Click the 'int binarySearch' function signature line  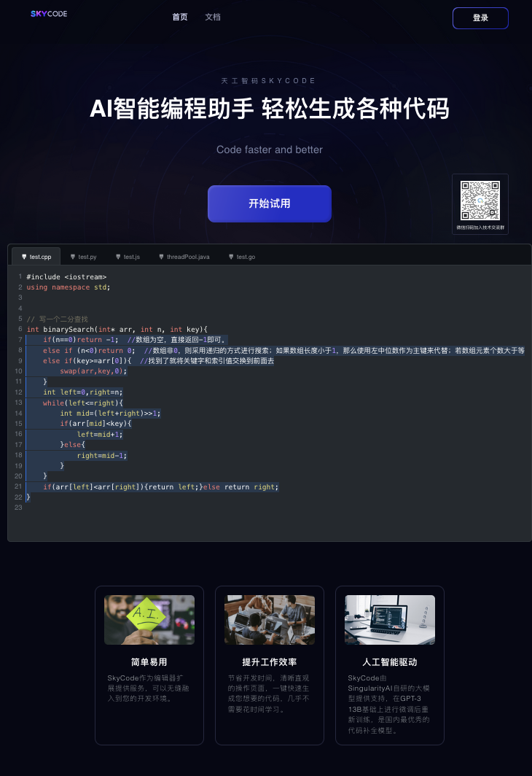117,329
